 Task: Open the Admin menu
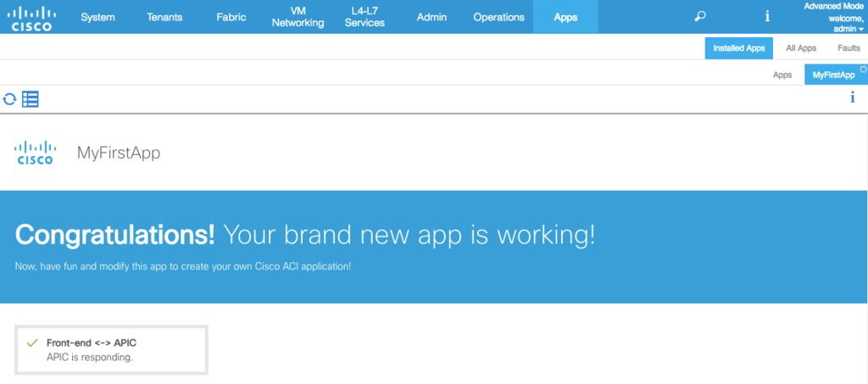point(431,17)
